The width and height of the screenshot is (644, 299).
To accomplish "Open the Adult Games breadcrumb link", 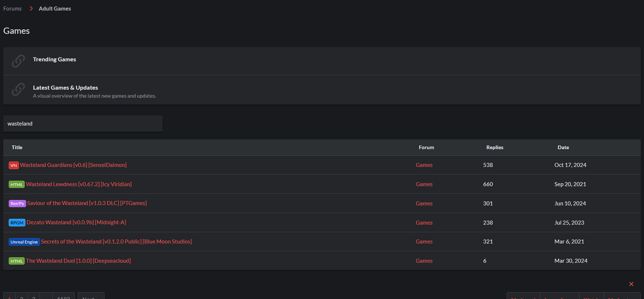I will 55,8.
